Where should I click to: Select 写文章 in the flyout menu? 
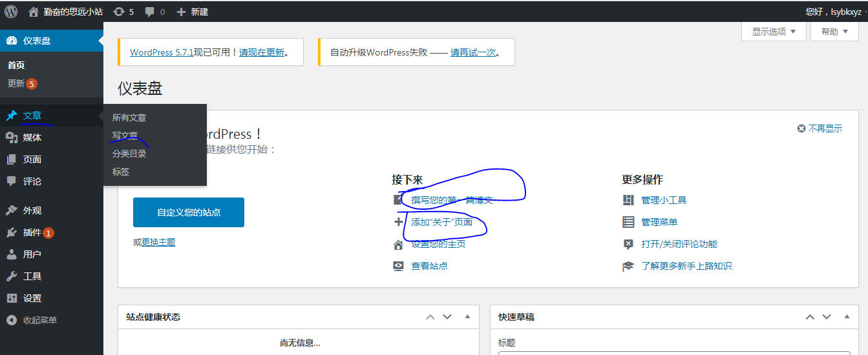pyautogui.click(x=125, y=136)
